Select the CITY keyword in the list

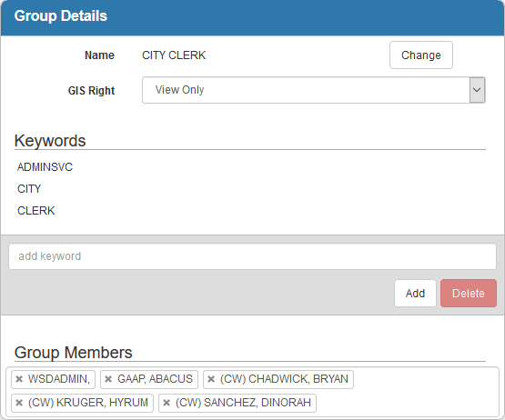[x=29, y=189]
